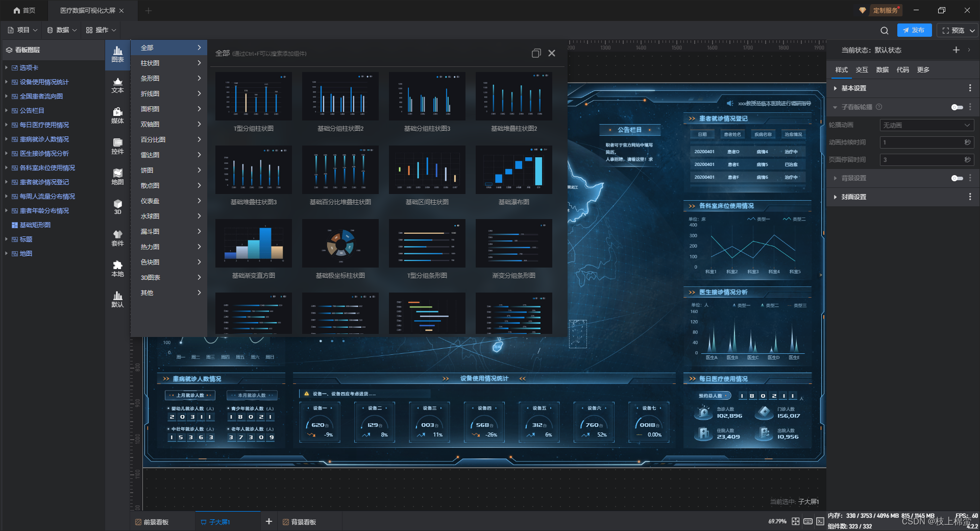Switch to the 数据 tab in the right panel
The width and height of the screenshot is (980, 531).
pos(883,70)
